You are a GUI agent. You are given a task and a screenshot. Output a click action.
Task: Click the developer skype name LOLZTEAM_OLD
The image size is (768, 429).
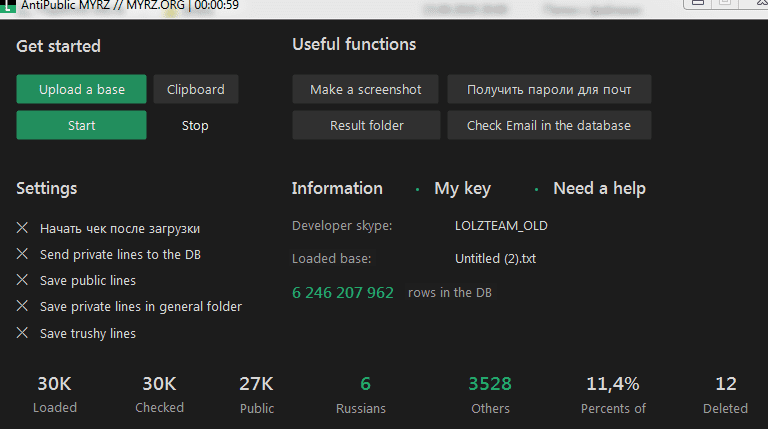pyautogui.click(x=501, y=226)
